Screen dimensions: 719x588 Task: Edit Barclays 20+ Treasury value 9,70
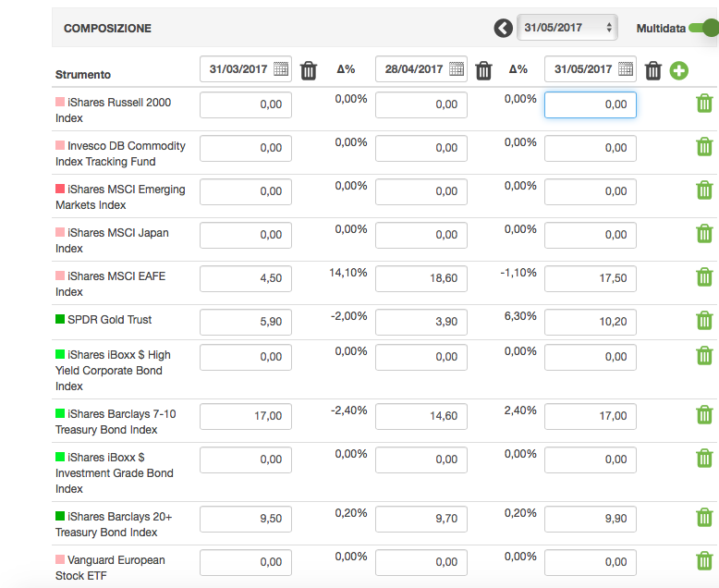pyautogui.click(x=421, y=520)
